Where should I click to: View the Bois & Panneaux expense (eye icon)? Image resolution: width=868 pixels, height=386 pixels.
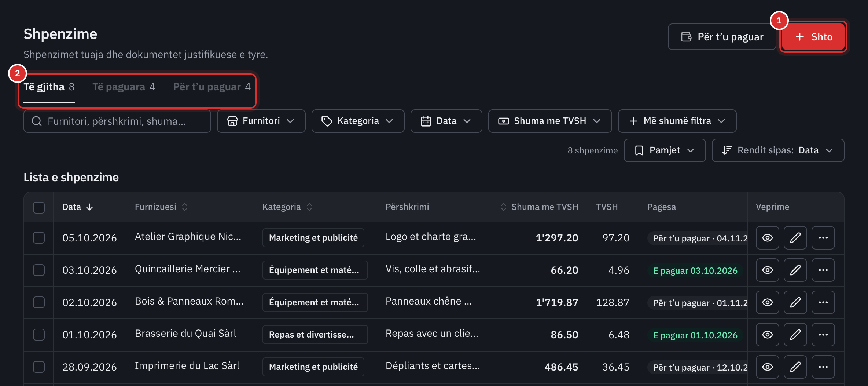[x=767, y=302]
